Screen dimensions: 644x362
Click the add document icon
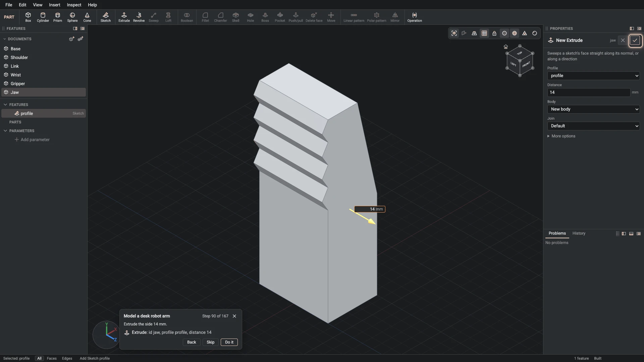(x=71, y=39)
